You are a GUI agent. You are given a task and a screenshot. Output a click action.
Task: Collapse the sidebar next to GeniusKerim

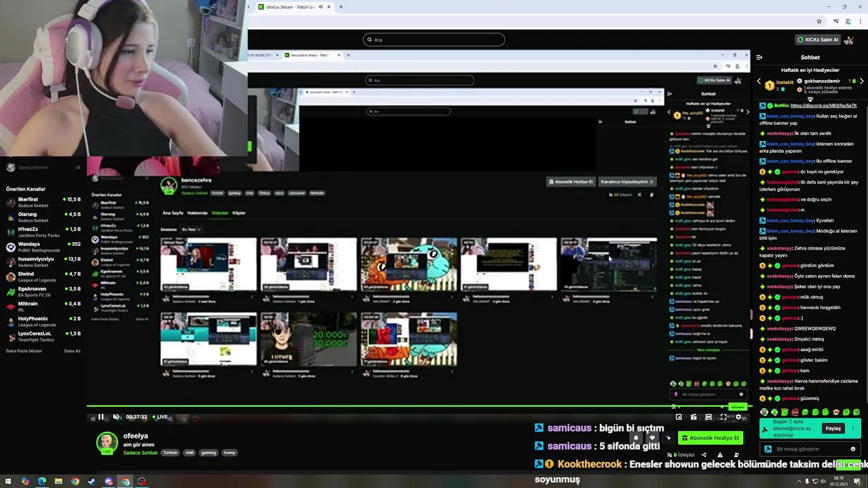point(78,167)
